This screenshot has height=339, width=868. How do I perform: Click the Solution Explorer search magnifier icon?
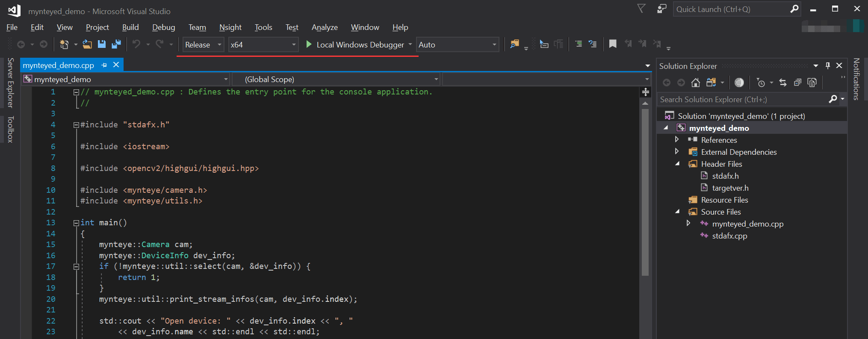[833, 99]
